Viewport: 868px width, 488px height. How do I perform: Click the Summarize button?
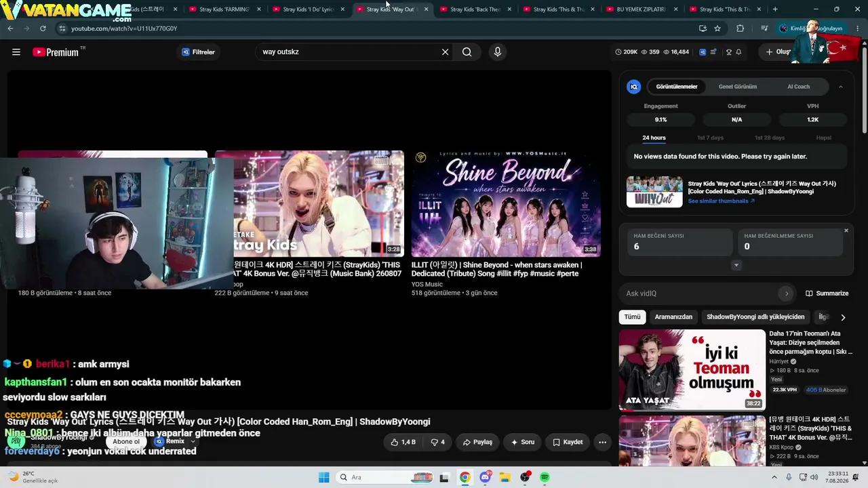827,293
